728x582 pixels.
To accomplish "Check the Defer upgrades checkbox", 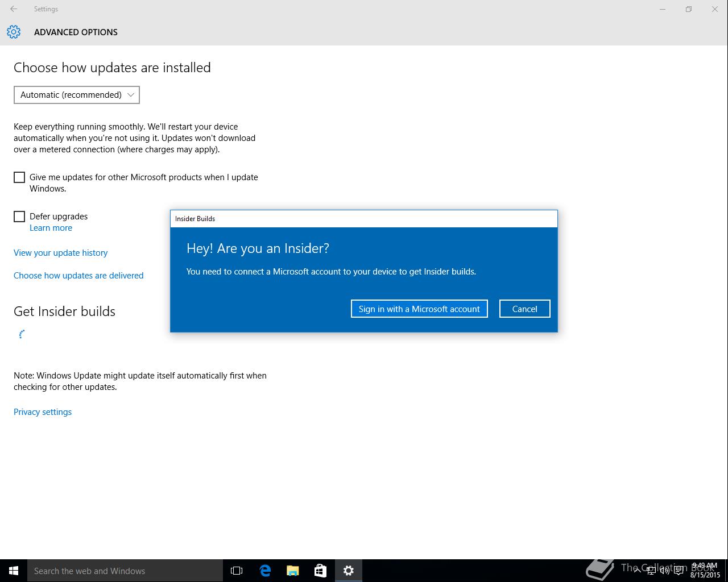I will [19, 217].
